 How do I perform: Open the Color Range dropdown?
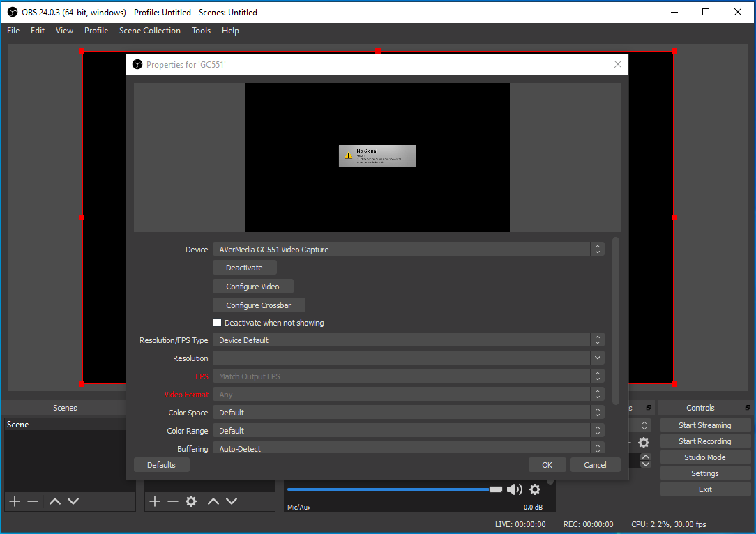coord(409,430)
